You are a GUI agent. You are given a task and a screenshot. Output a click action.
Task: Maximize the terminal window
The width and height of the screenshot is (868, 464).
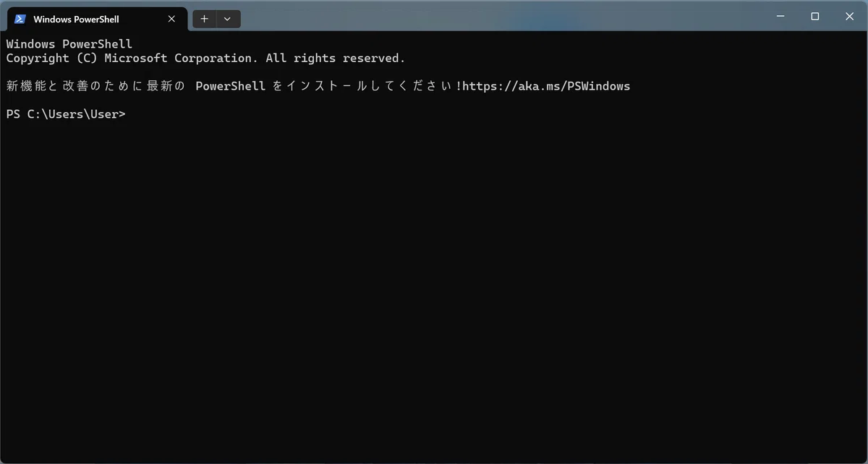tap(815, 16)
